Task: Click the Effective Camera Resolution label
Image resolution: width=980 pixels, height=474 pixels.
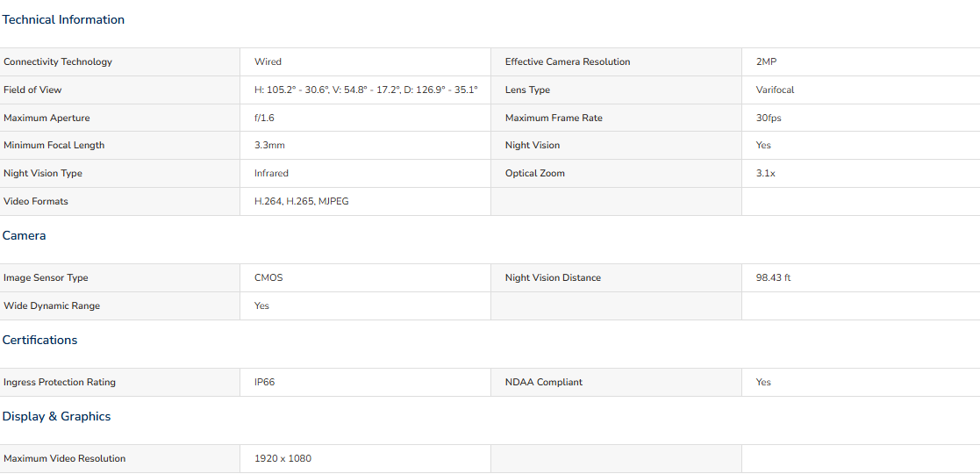Action: click(568, 62)
